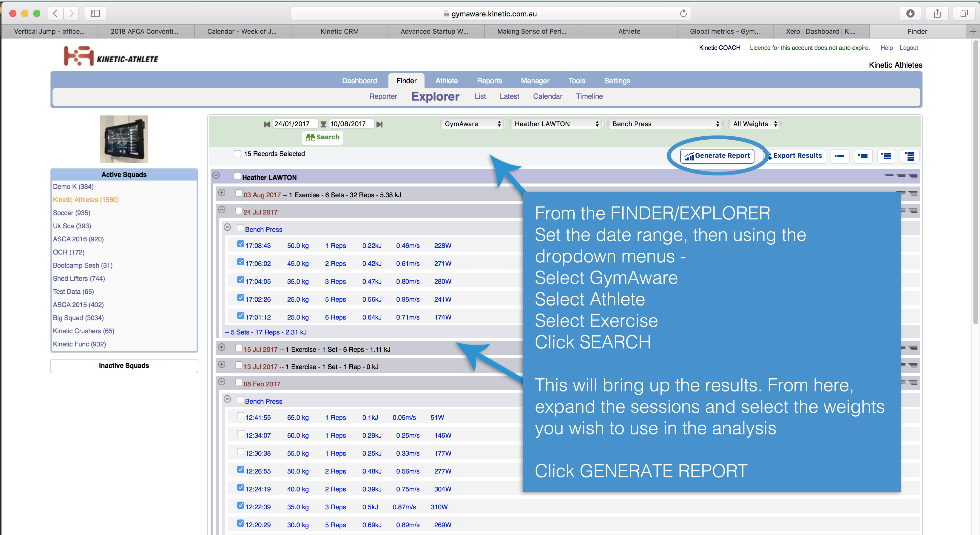Image resolution: width=980 pixels, height=535 pixels.
Task: Click the Safari address bar
Action: 490,14
